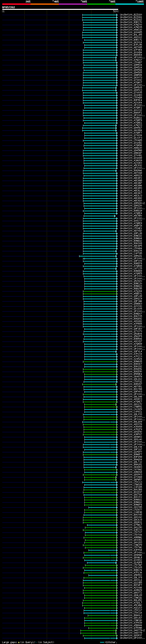The height and width of the screenshot is (644, 146).
Task: Open hit UniRef100_B2ZUU1
Action: click(131, 17)
